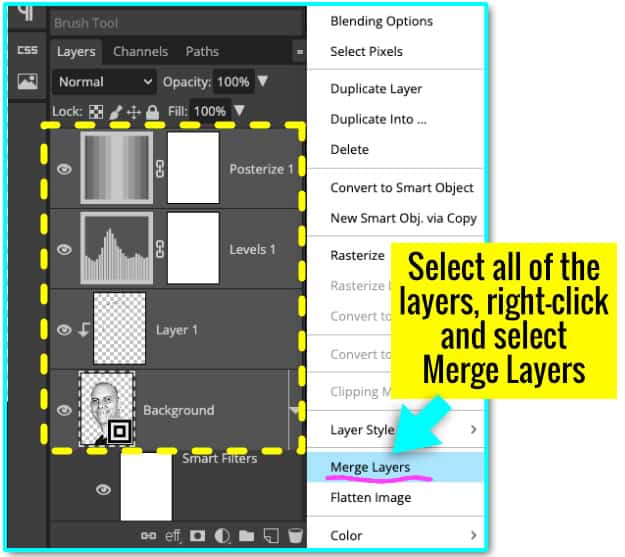Click the Fill 100% value field
This screenshot has height=557, width=625.
point(210,111)
